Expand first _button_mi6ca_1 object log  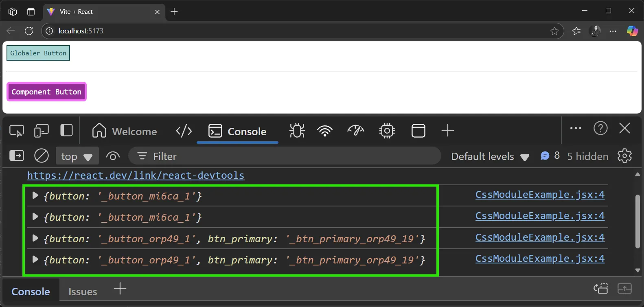pos(35,195)
